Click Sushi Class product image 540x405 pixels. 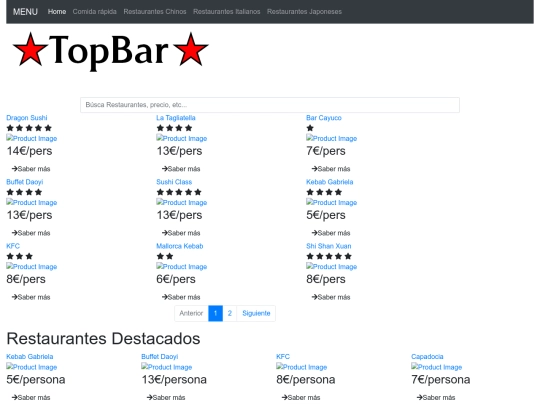pos(181,202)
